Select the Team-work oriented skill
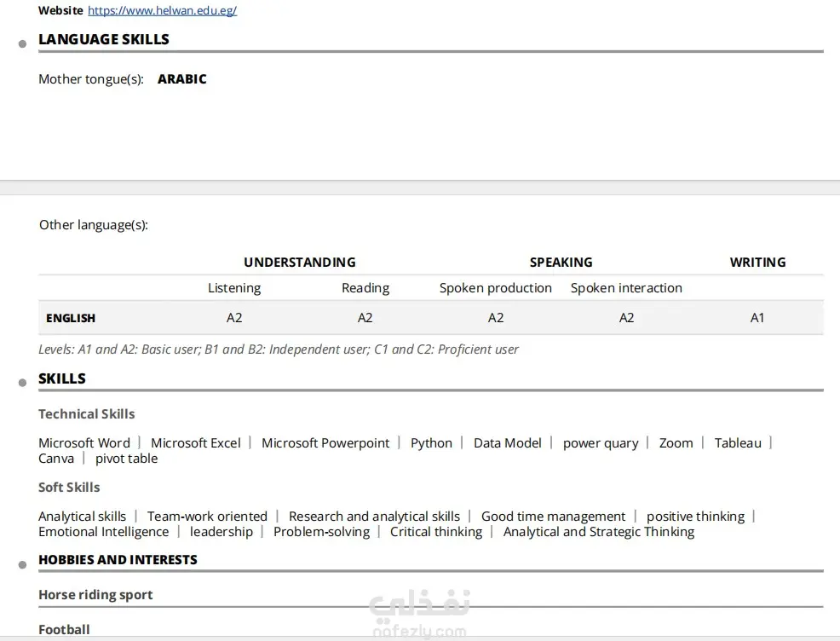Viewport: 840px width, 641px height. 207,517
